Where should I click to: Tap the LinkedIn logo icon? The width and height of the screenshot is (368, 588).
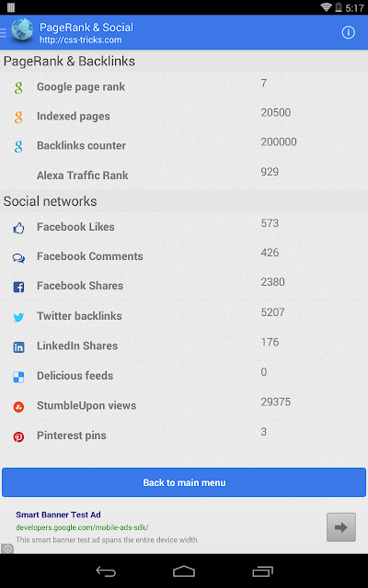click(18, 347)
